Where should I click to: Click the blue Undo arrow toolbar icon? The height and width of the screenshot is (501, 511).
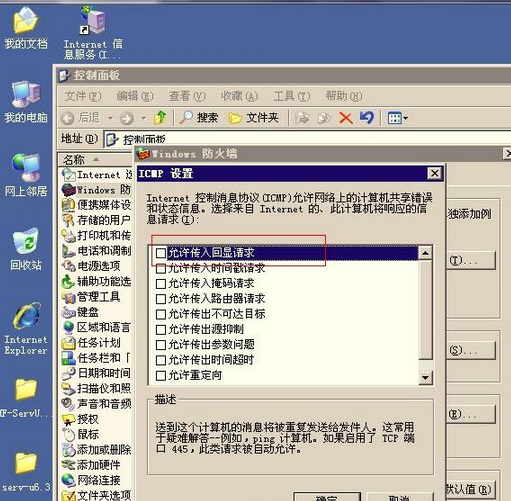pyautogui.click(x=367, y=118)
